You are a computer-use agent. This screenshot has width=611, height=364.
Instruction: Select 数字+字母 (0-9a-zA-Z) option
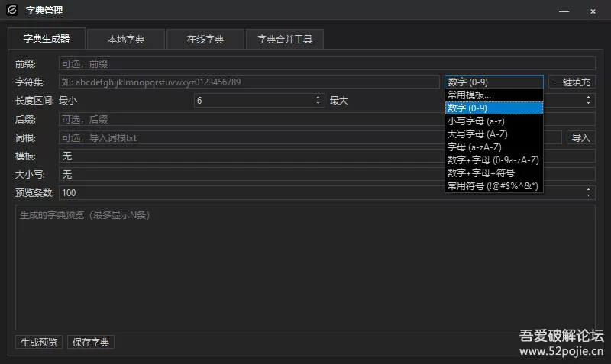(494, 160)
